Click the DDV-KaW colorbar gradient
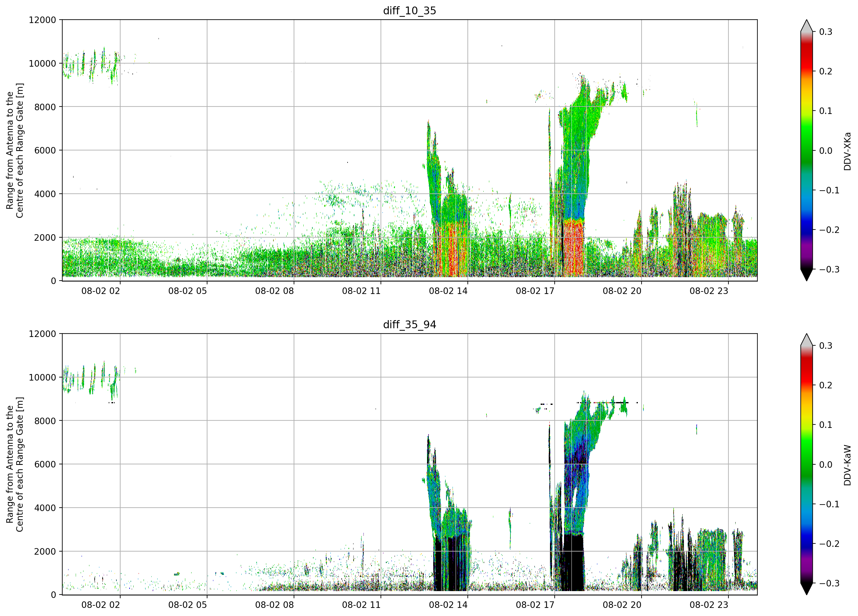Viewport: 858px width, 616px height. pos(807,464)
